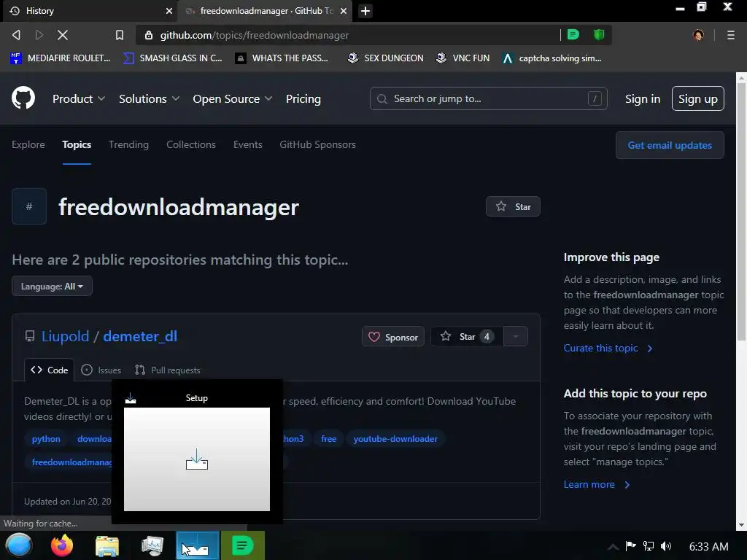Click the youtube-downloader topic tag

[395, 438]
